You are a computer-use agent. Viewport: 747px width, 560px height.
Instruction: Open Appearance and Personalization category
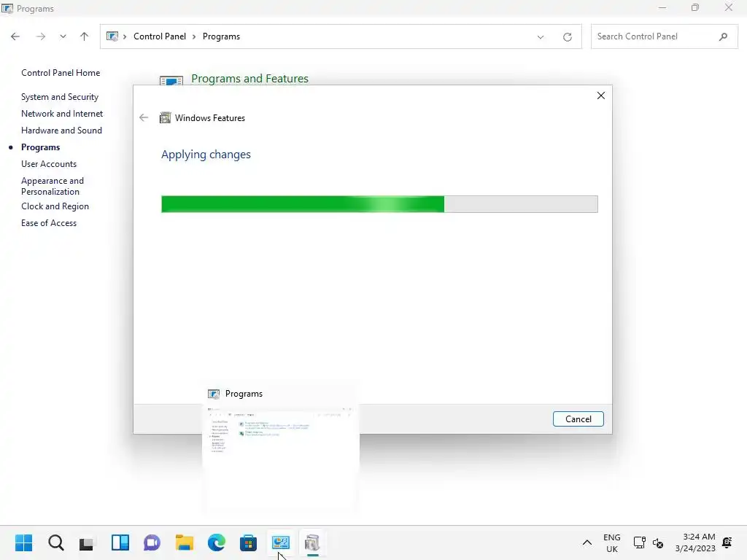[x=53, y=186]
